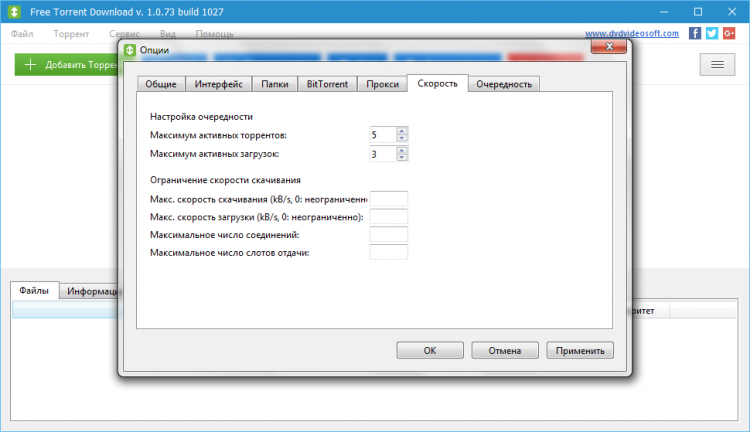750x432 pixels.
Task: Switch to the Общие tab
Action: tap(161, 84)
